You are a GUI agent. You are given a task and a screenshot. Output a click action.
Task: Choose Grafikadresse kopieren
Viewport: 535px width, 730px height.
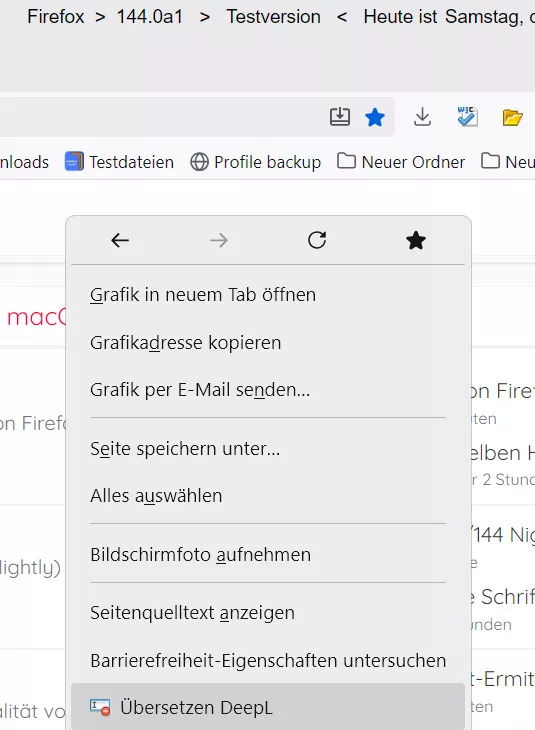(x=268, y=343)
